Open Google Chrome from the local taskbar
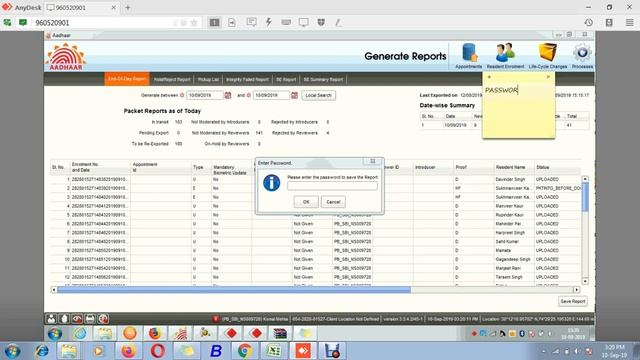640x360 pixels. [x=244, y=351]
